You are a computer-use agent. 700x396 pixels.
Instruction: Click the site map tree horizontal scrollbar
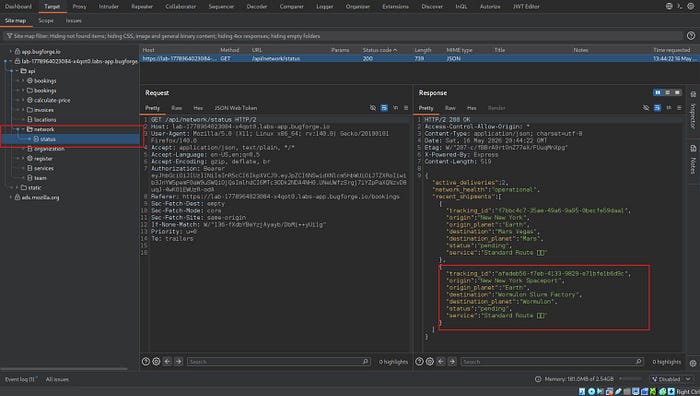64,369
